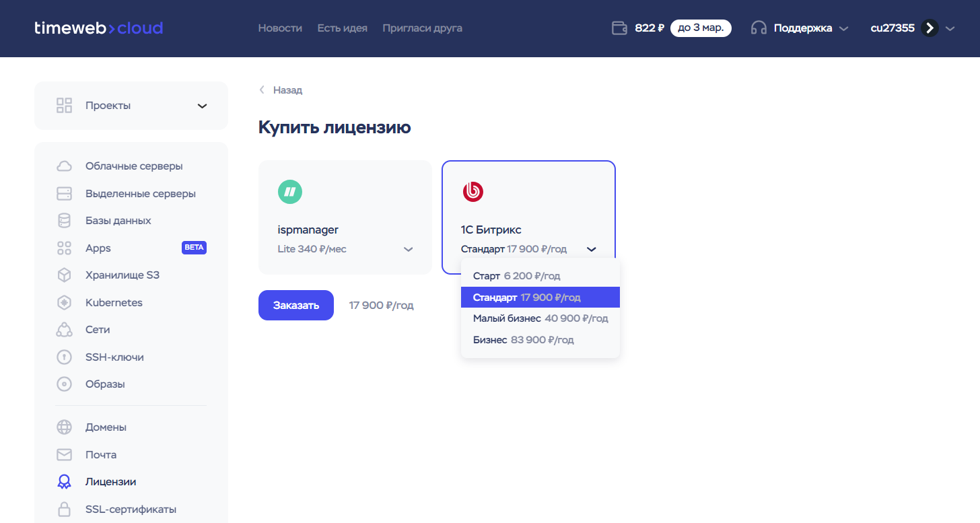This screenshot has height=523, width=980.
Task: Open SSL-сертификаты in the sidebar
Action: (x=131, y=510)
